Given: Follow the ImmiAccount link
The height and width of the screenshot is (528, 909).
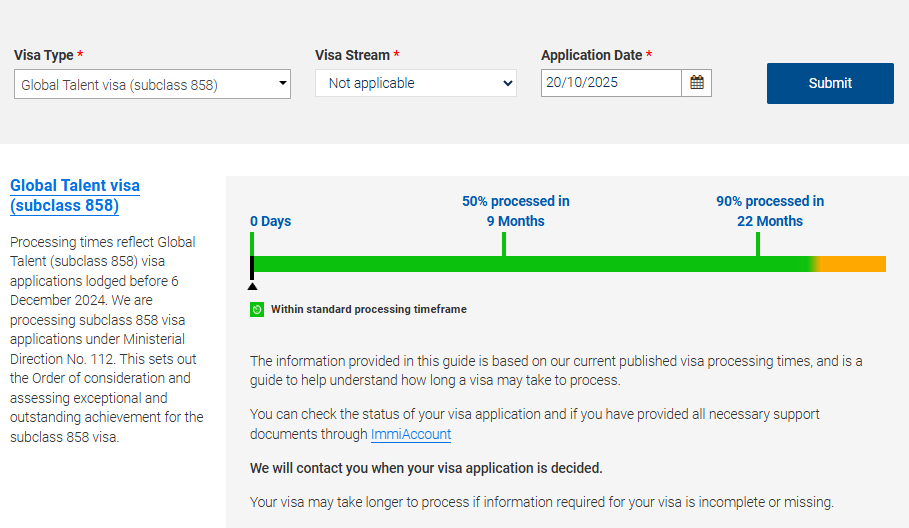Looking at the screenshot, I should [411, 434].
